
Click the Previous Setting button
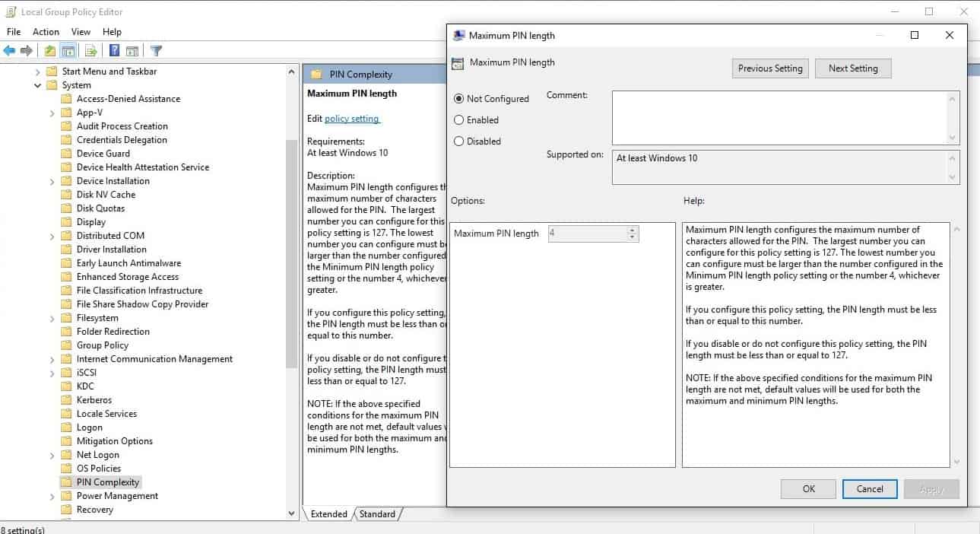[x=770, y=68]
